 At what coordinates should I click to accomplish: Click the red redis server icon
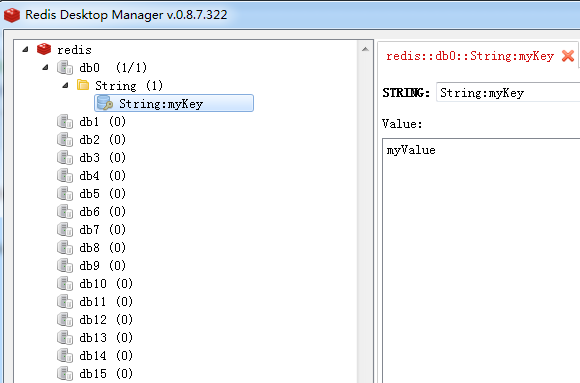pos(44,49)
